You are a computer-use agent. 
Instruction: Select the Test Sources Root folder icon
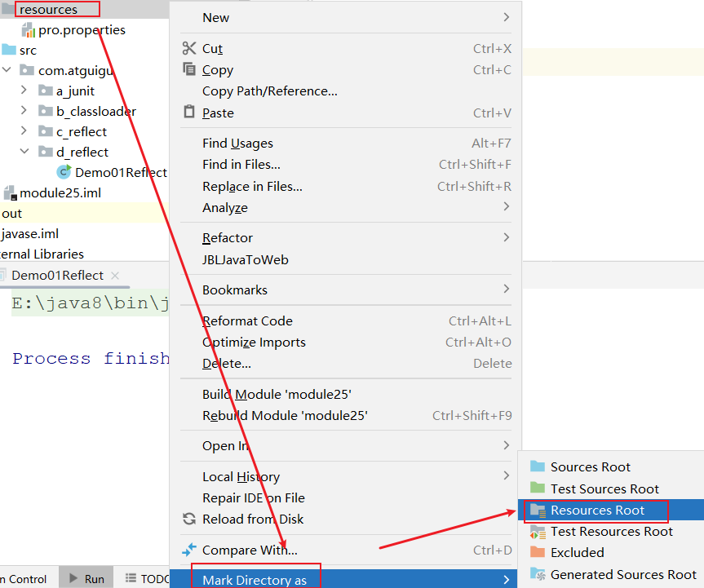(537, 489)
